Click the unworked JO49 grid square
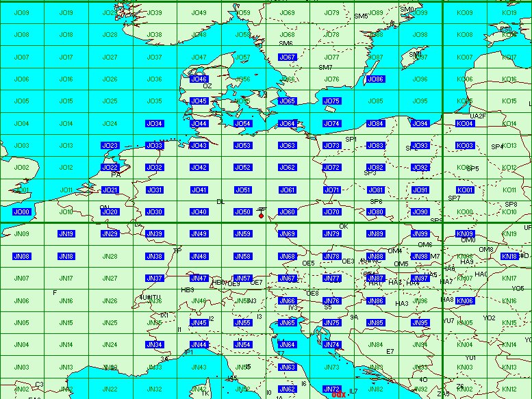532x399 pixels. pyautogui.click(x=199, y=13)
